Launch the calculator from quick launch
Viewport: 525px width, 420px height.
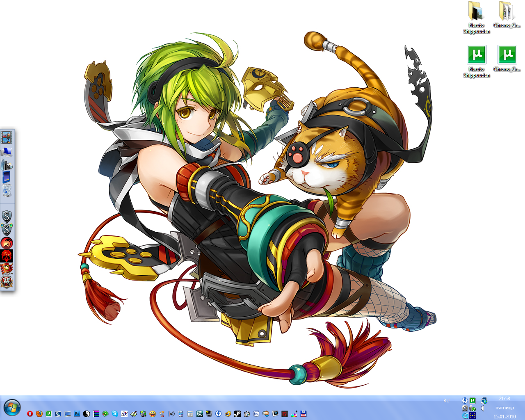(190, 414)
